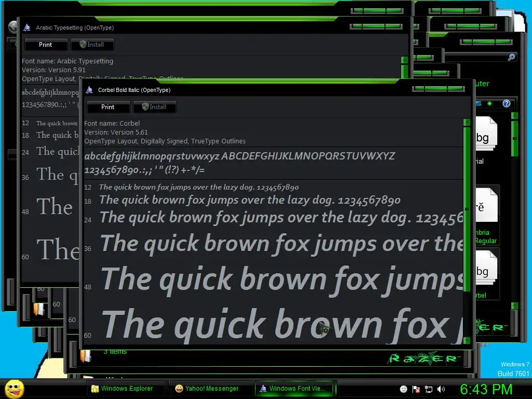
Task: Open the help icon in the Explorer toolbar
Action: pyautogui.click(x=506, y=103)
